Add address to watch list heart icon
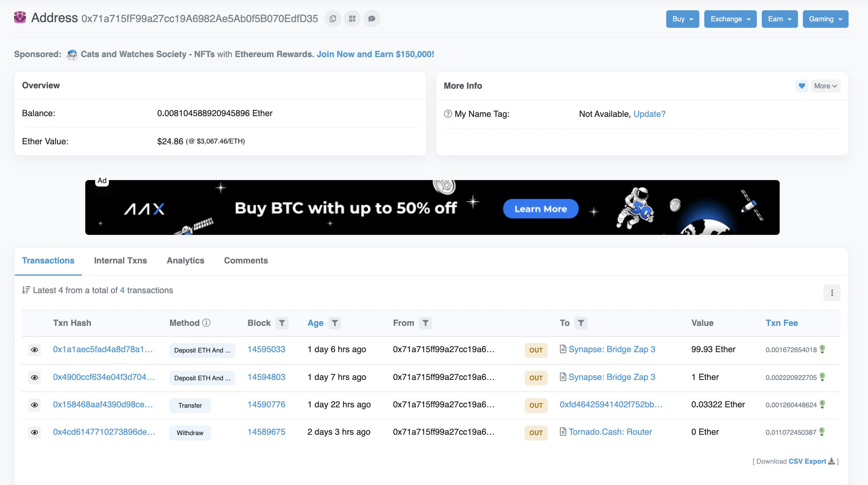This screenshot has width=868, height=485. [802, 86]
